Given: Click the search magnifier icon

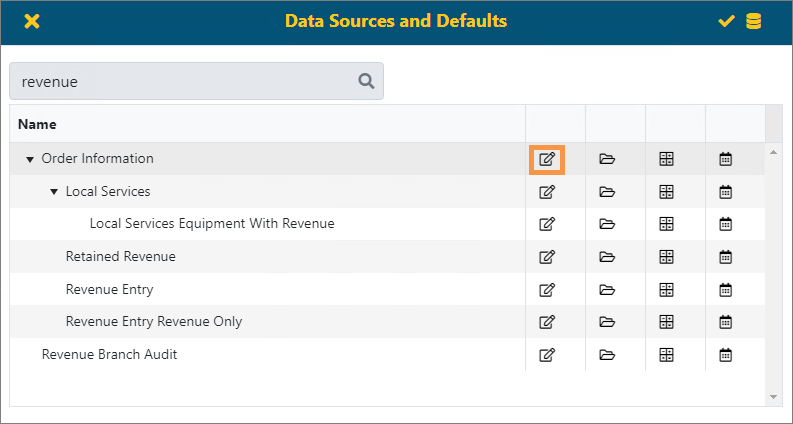Looking at the screenshot, I should 366,82.
